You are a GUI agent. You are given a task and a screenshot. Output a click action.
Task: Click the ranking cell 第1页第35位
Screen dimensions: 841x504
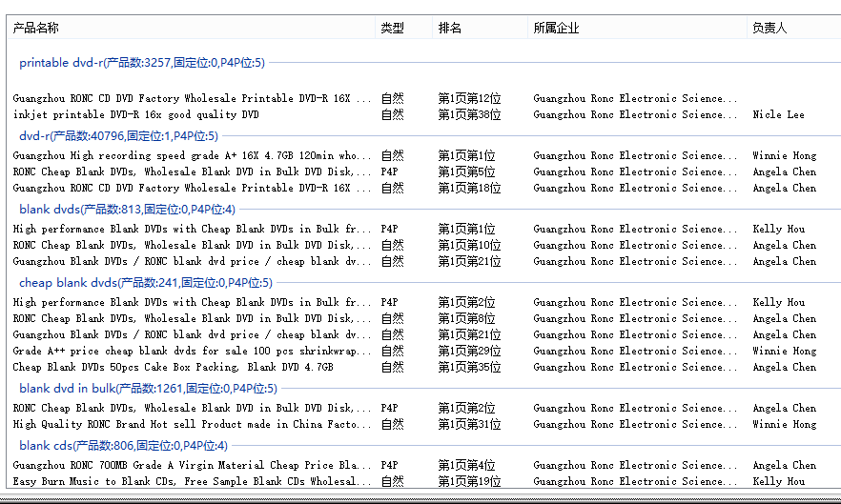click(x=469, y=367)
